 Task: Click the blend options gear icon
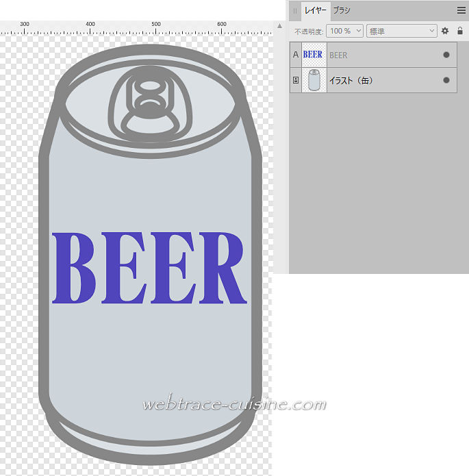(445, 31)
